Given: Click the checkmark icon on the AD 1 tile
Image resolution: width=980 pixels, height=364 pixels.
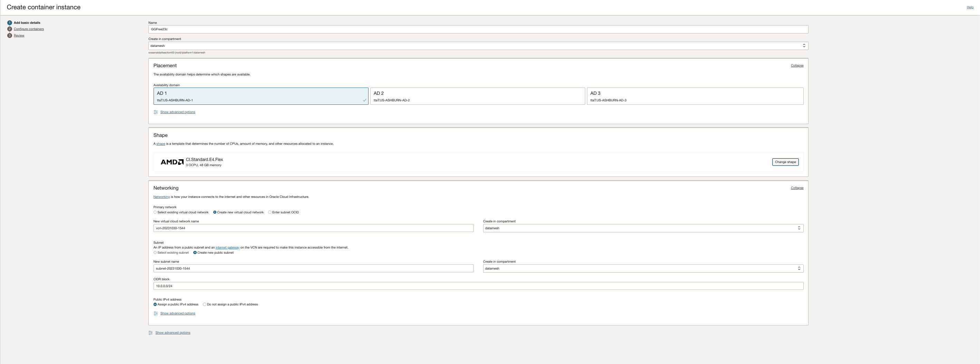Looking at the screenshot, I should tap(364, 100).
